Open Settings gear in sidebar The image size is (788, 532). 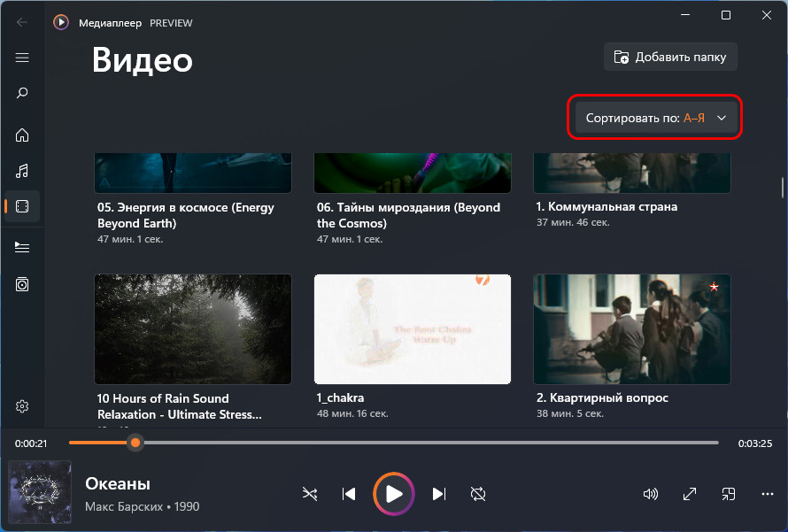click(21, 406)
